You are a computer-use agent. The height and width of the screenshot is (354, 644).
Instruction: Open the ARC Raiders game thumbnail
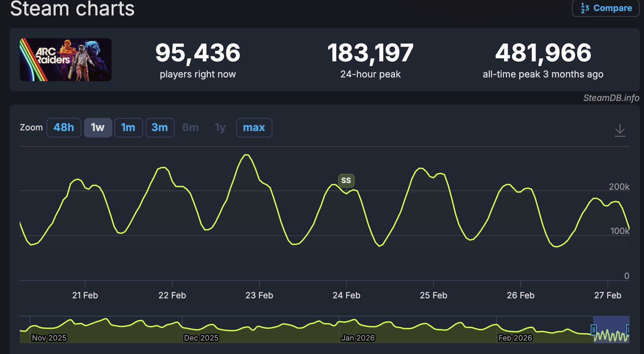tap(66, 60)
